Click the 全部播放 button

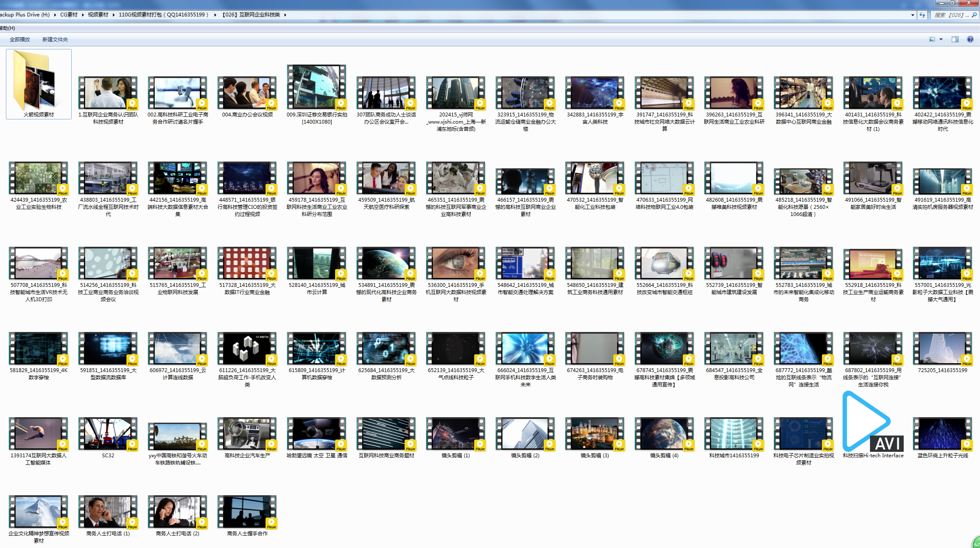(20, 39)
